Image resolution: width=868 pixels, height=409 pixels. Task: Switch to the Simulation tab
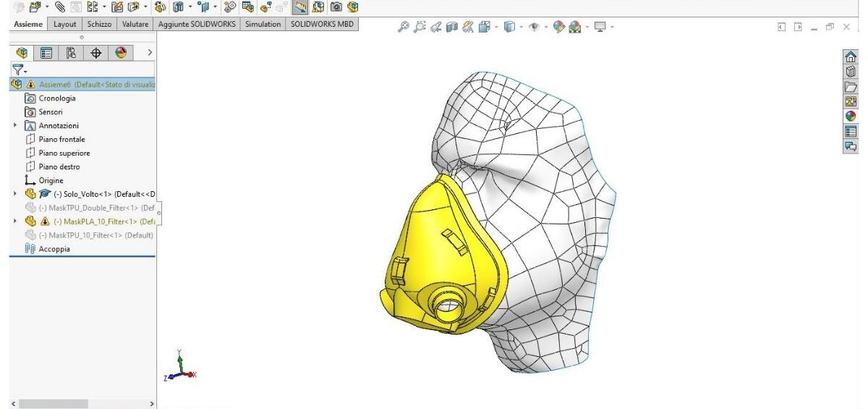click(263, 24)
